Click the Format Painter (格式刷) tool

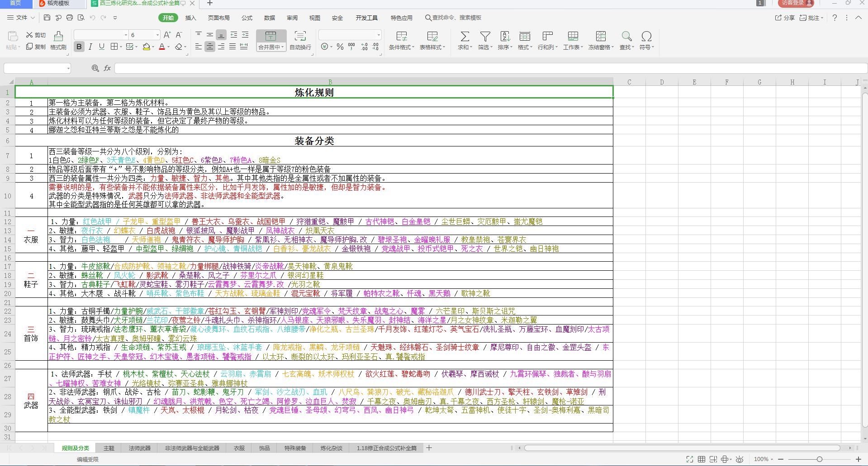tap(58, 40)
